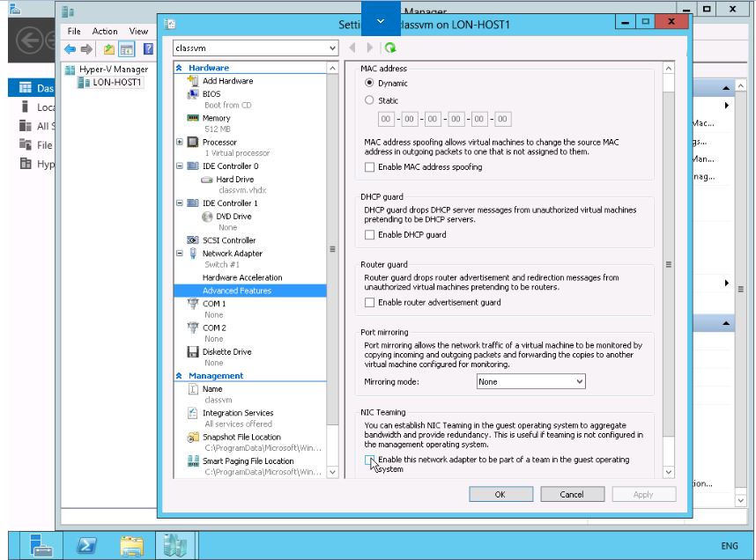Select the SCSI Controller entry

click(x=228, y=240)
